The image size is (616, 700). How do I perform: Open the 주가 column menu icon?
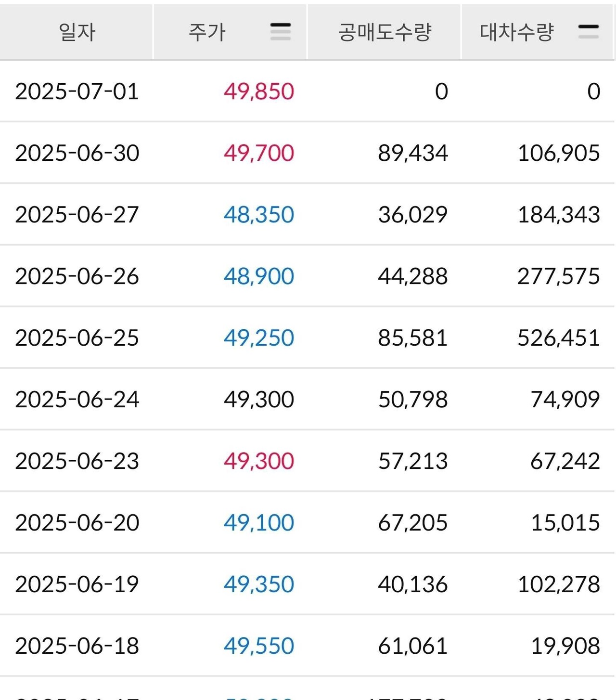281,32
